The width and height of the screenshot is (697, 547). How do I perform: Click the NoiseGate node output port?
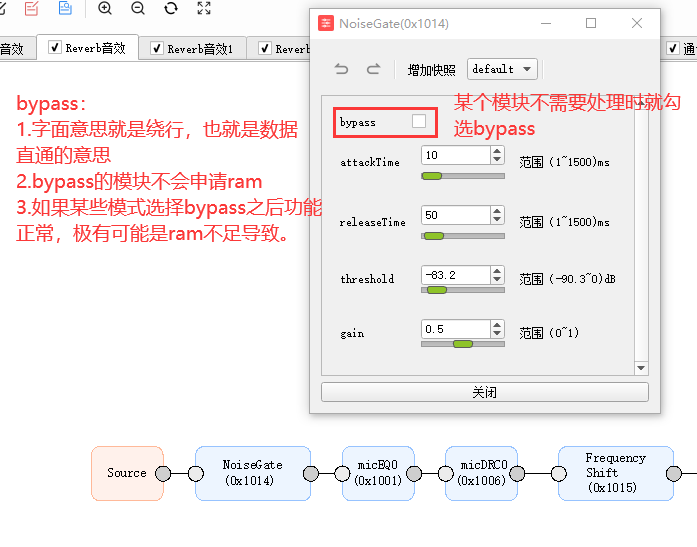click(311, 474)
